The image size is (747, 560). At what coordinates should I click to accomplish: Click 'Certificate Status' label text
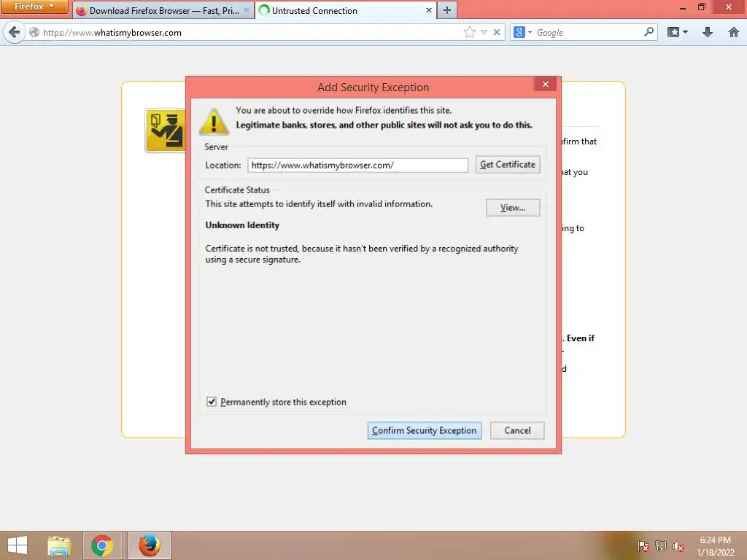click(237, 190)
